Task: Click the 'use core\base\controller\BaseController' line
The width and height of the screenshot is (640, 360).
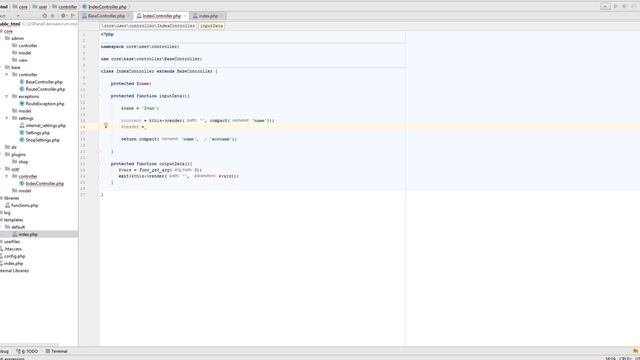Action: (151, 59)
